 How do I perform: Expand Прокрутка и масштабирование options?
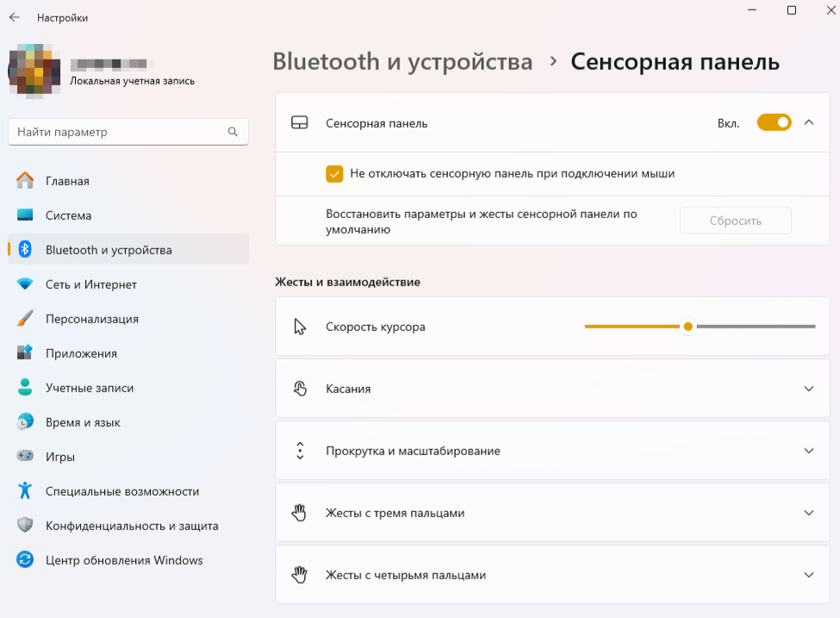[x=808, y=450]
